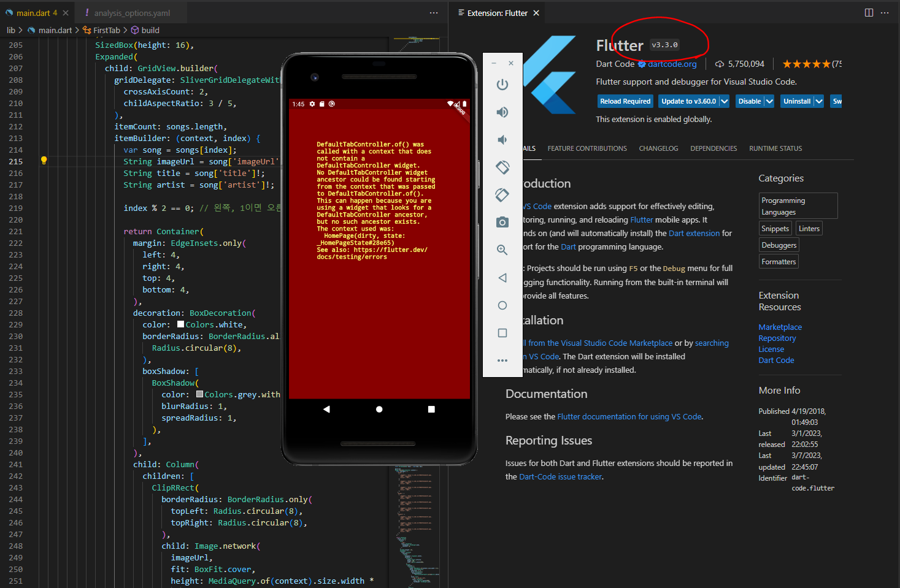Click the verified publisher badge beside Dart Code
The width and height of the screenshot is (900, 588).
(642, 64)
